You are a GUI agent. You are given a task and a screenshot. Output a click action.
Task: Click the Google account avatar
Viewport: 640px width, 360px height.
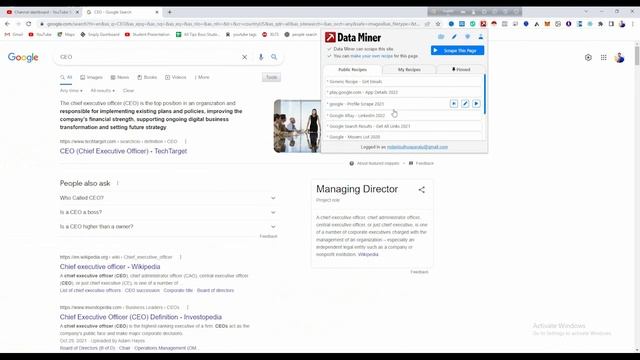point(620,58)
